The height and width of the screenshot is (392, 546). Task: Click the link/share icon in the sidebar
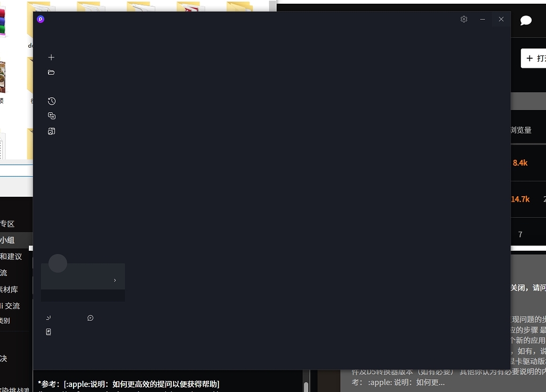(51, 115)
